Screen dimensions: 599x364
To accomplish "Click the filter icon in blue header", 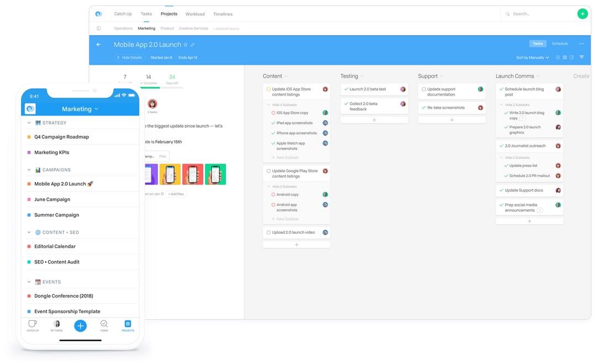I will coord(581,57).
